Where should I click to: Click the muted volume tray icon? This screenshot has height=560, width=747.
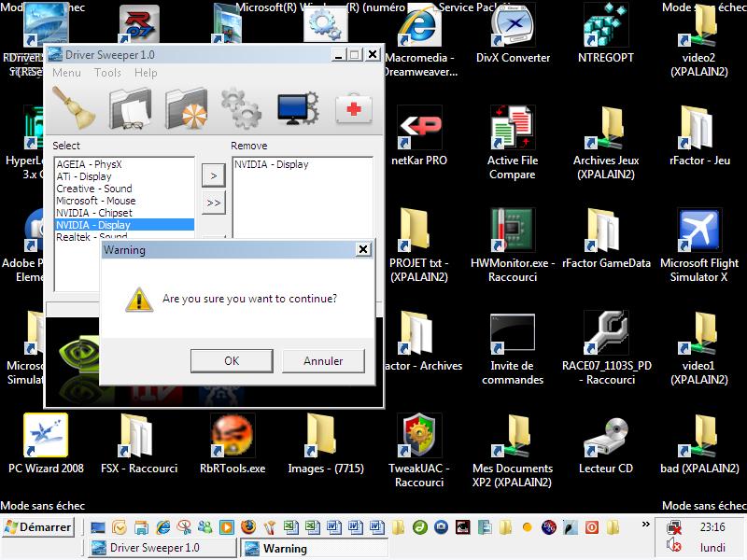(x=673, y=545)
